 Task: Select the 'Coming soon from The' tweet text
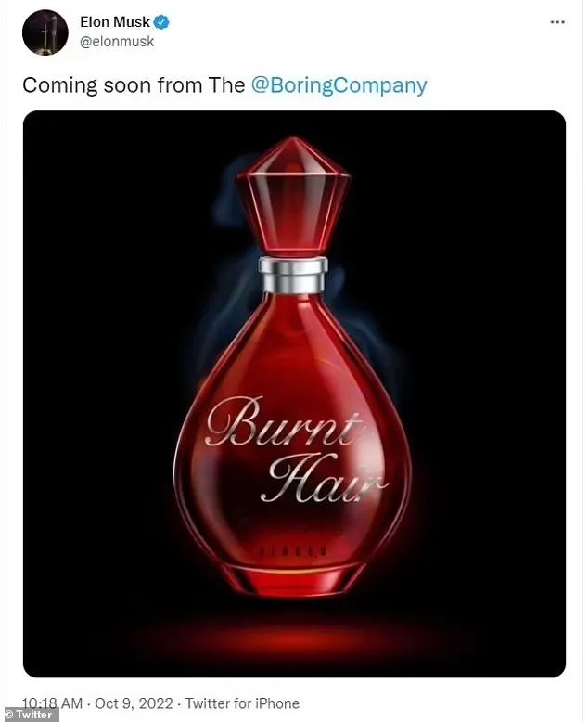(134, 85)
